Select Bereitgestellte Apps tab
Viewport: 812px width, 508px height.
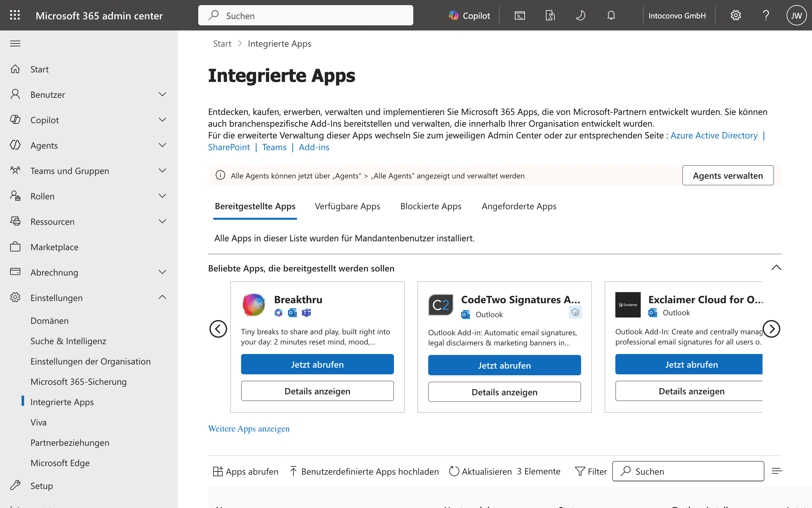tap(255, 206)
